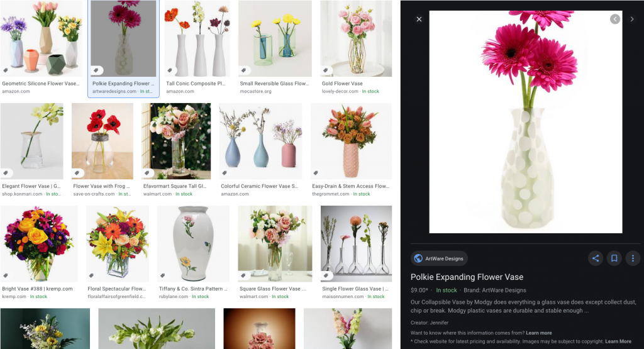Click product tag icon on Flower Vase with Frog
644x349 pixels.
77,173
